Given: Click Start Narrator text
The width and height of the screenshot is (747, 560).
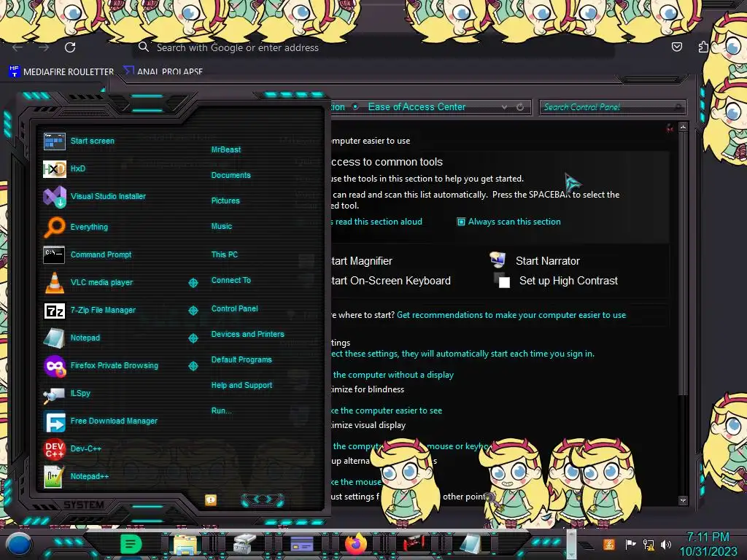Looking at the screenshot, I should coord(548,261).
